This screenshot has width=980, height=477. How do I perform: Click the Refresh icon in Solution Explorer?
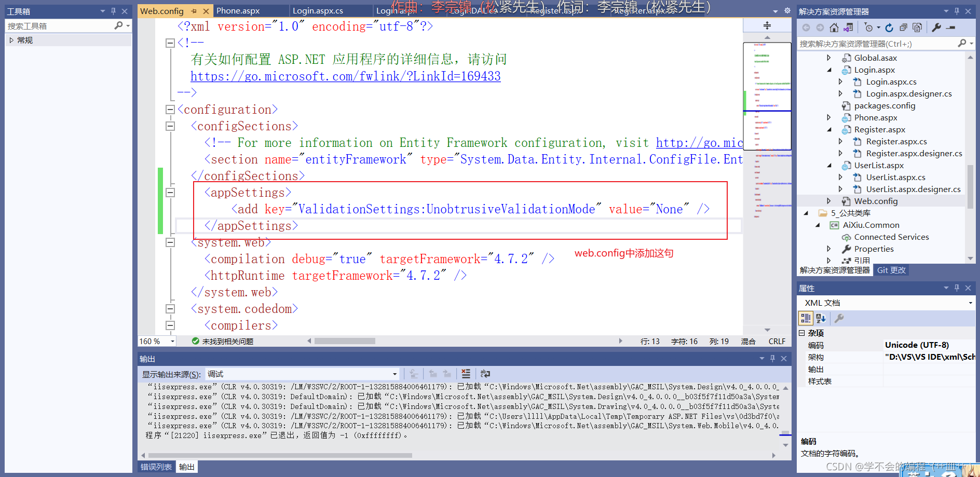pyautogui.click(x=890, y=27)
